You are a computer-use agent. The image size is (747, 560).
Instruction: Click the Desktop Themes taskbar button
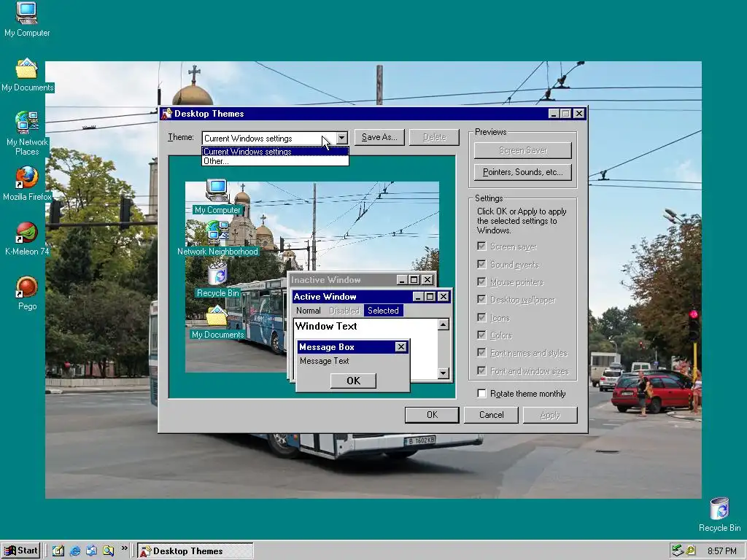196,551
